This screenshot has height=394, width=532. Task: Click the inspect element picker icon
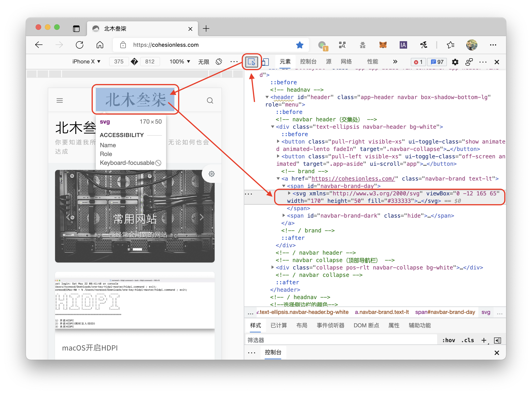click(251, 62)
